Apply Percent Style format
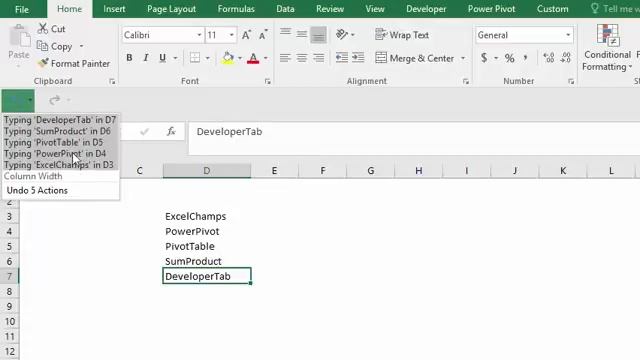This screenshot has width=640, height=360. point(509,58)
